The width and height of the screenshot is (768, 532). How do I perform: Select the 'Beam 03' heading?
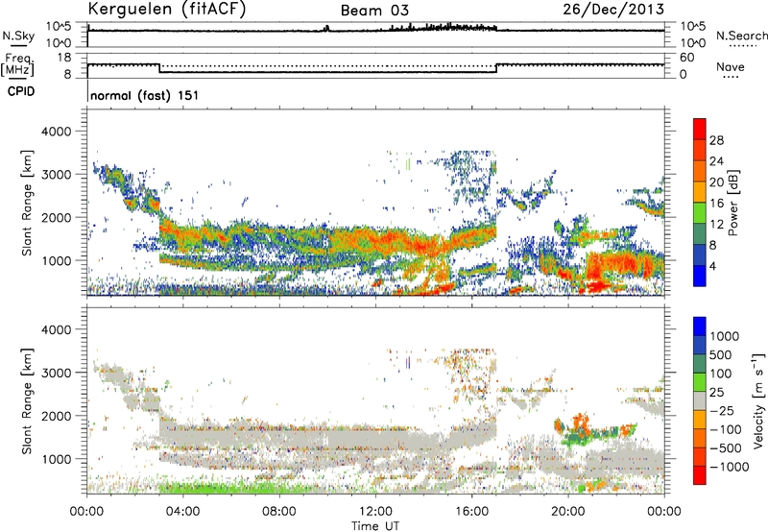pyautogui.click(x=374, y=11)
